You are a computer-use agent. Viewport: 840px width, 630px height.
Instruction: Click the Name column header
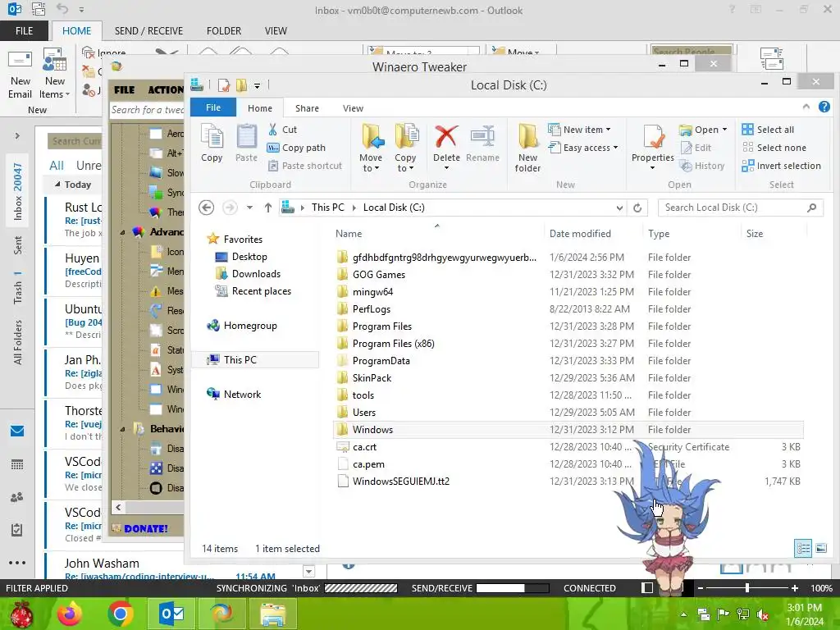tap(349, 234)
